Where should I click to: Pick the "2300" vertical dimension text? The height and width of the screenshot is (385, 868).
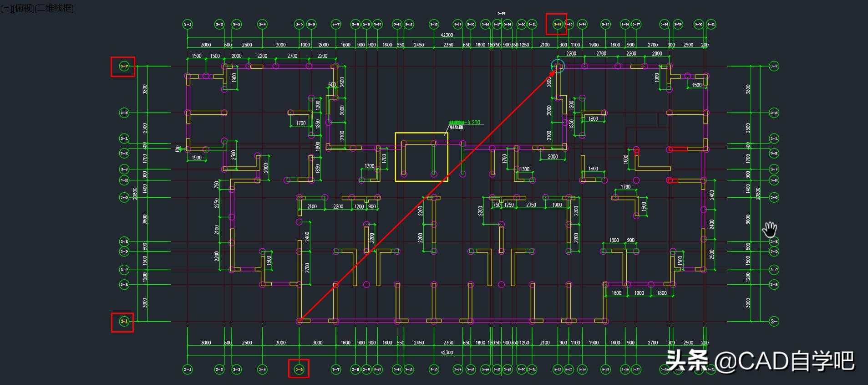click(233, 155)
